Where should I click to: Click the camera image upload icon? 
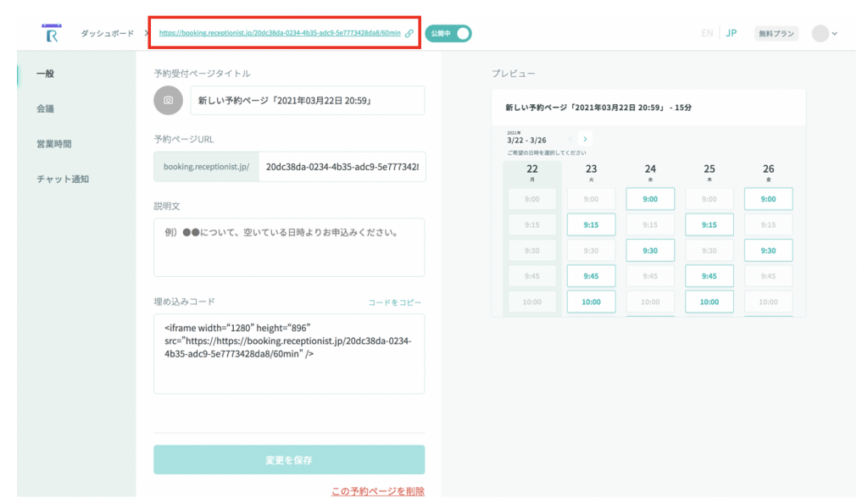coord(168,100)
